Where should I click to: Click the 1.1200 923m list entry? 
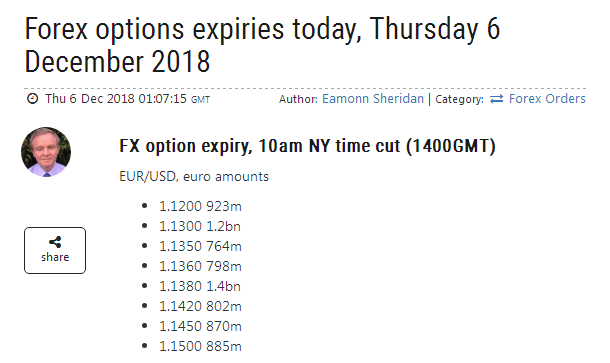point(200,206)
